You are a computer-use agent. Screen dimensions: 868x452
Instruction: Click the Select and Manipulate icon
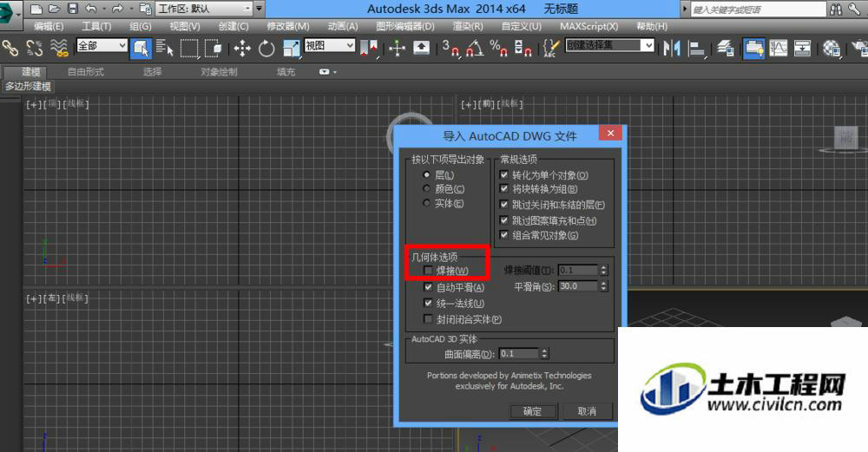[397, 49]
